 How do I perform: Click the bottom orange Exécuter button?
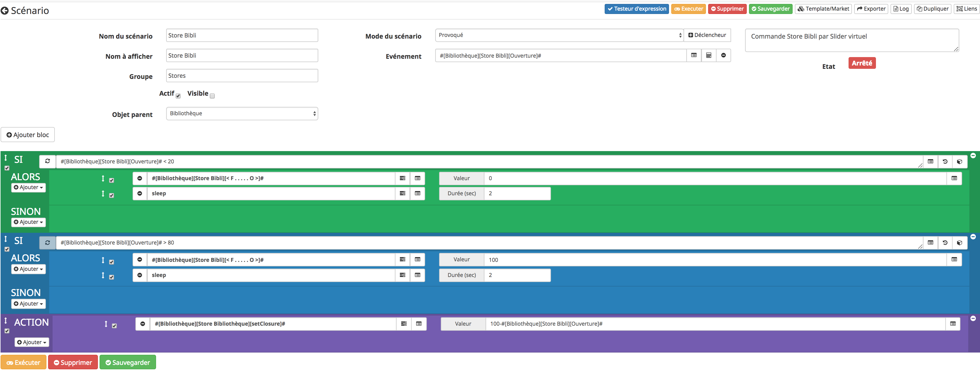(x=23, y=363)
